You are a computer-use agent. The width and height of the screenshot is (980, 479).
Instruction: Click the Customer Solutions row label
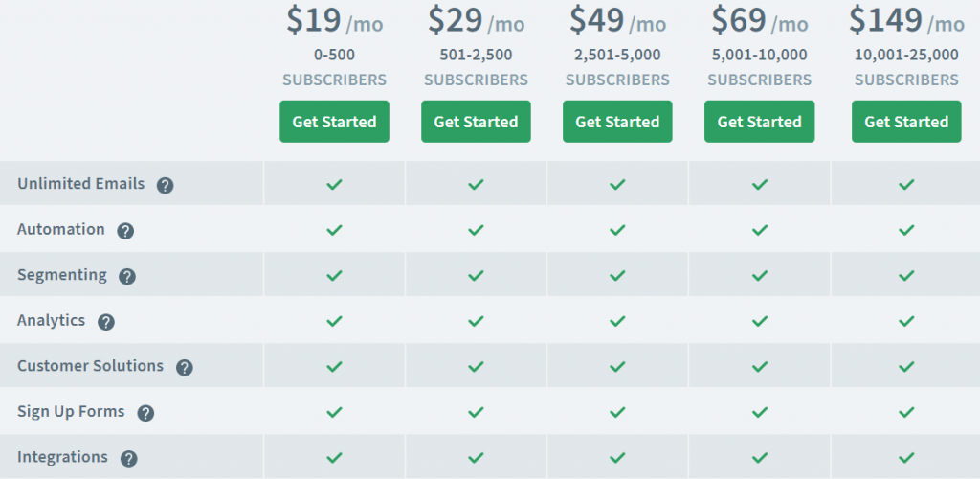[91, 366]
